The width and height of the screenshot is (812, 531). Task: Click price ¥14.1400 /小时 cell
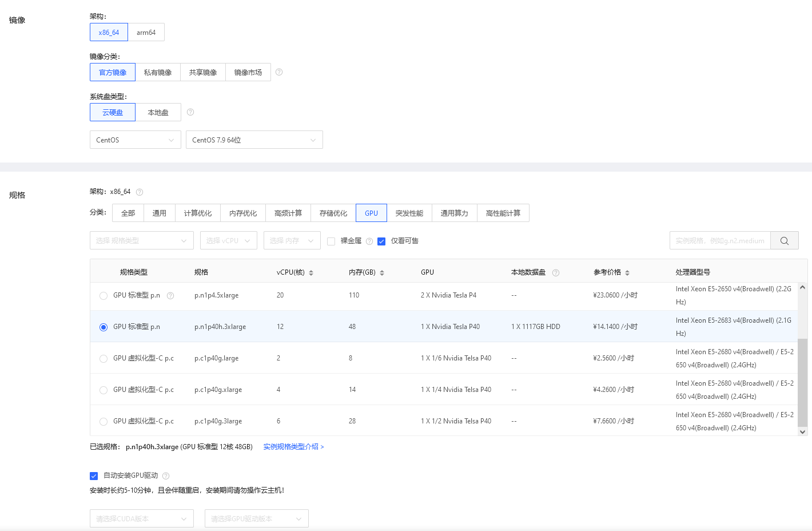click(x=615, y=327)
